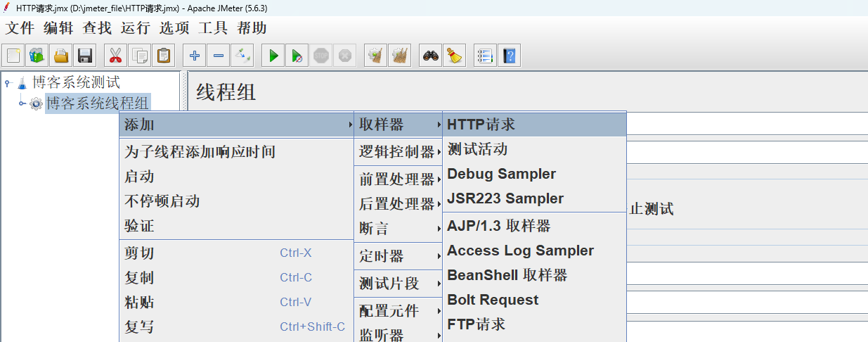Open the 查找 menu
Image resolution: width=868 pixels, height=342 pixels.
tap(97, 28)
